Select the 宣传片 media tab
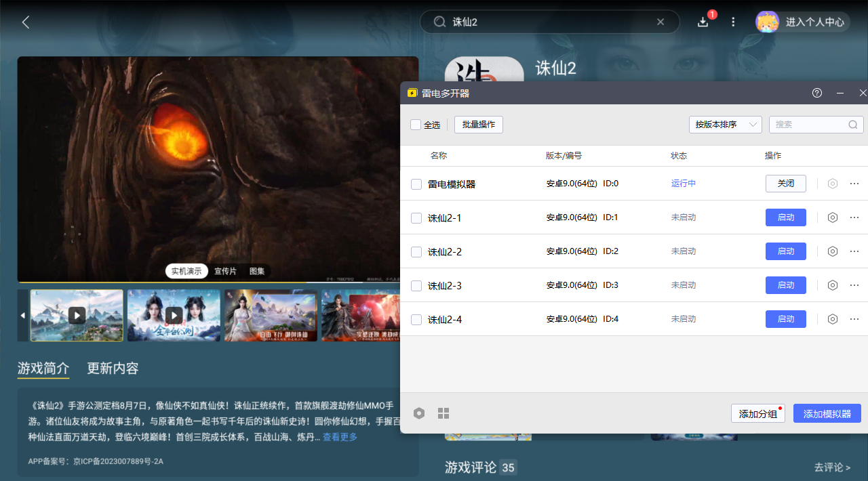The height and width of the screenshot is (481, 868). [226, 271]
